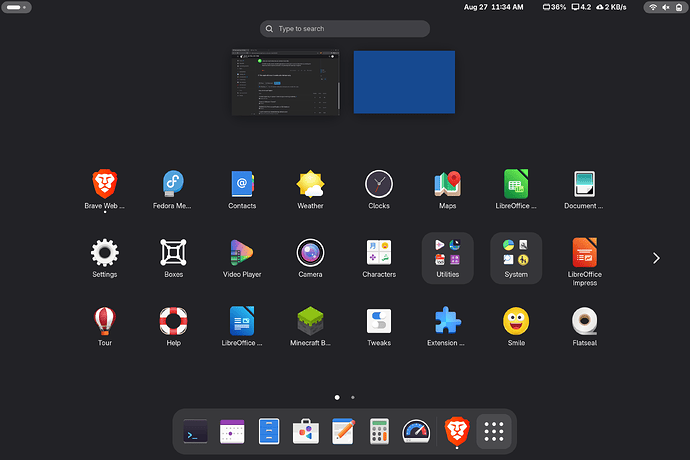Viewport: 690px width, 460px height.
Task: Launch Minecraft Bedrock launcher
Action: pyautogui.click(x=310, y=327)
